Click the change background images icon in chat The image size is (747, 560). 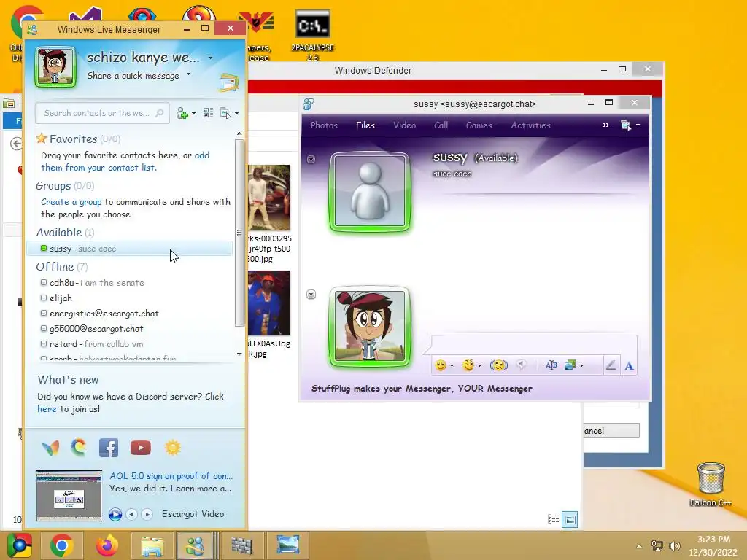[x=570, y=365]
